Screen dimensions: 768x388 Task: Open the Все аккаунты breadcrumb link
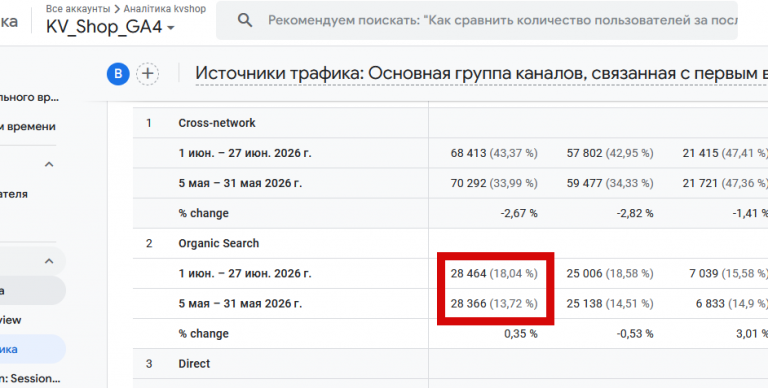78,9
